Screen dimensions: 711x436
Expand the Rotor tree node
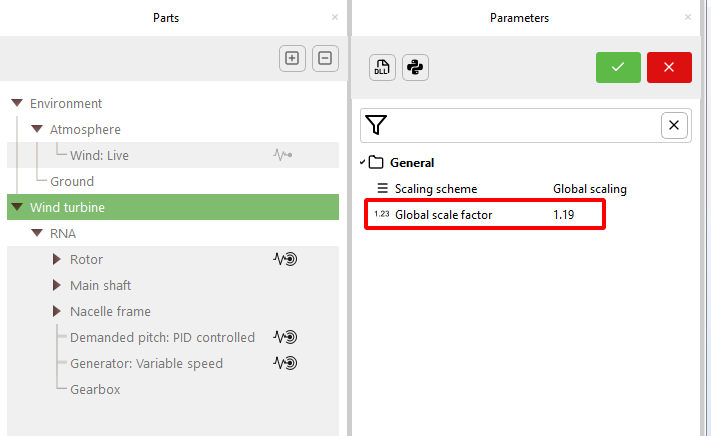57,259
